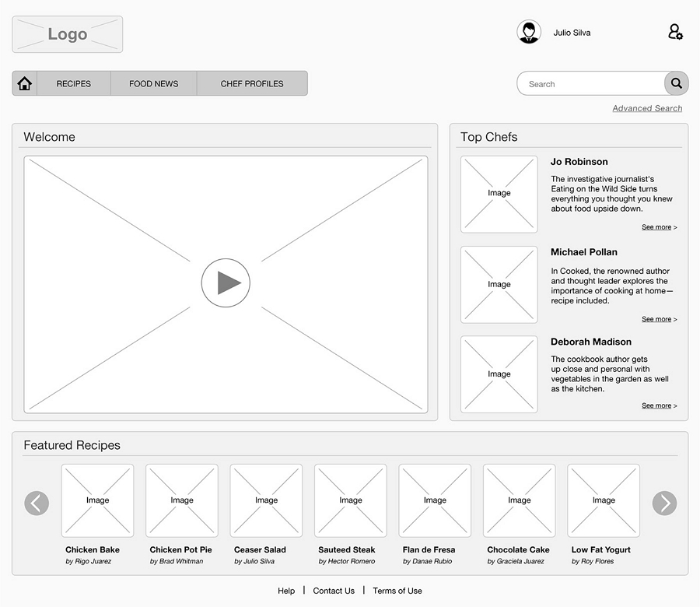This screenshot has height=607, width=700.
Task: Select the search magnifier icon
Action: click(x=675, y=83)
